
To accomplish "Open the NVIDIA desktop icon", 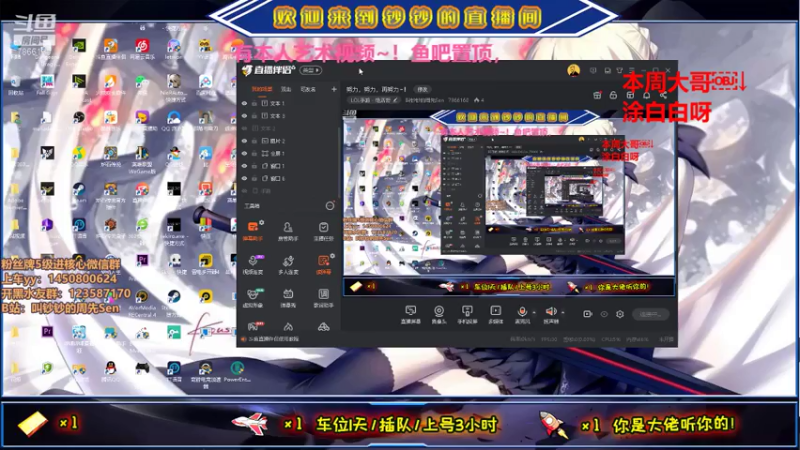I will click(x=79, y=46).
